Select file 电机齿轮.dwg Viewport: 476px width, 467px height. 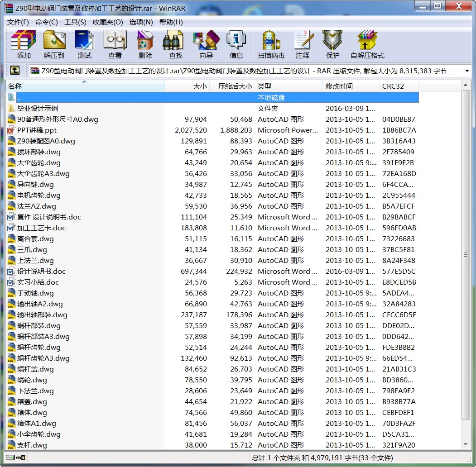[38, 195]
